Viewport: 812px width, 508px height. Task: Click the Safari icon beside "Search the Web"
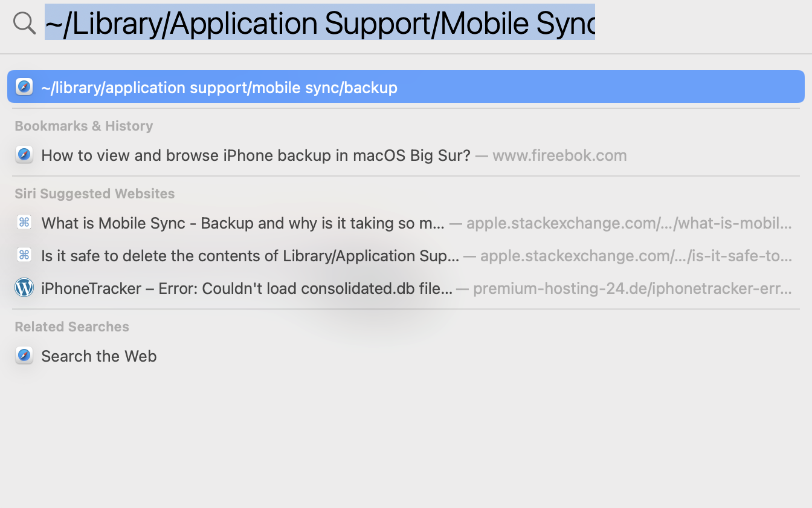[24, 356]
